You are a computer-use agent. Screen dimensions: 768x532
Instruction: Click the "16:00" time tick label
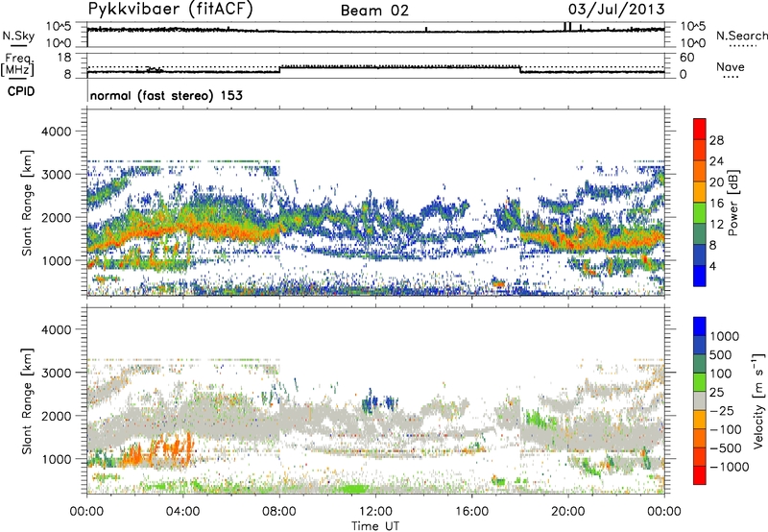[x=472, y=512]
